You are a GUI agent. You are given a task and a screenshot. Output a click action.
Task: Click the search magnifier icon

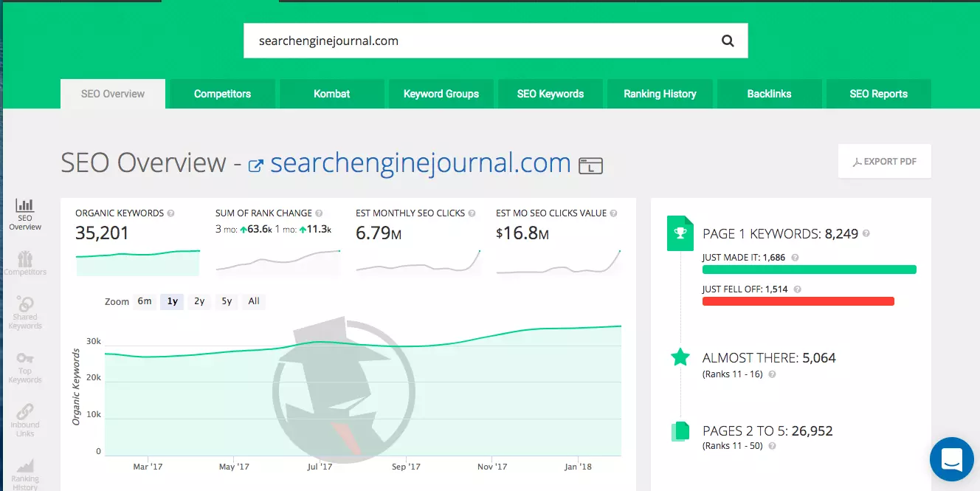click(x=728, y=41)
